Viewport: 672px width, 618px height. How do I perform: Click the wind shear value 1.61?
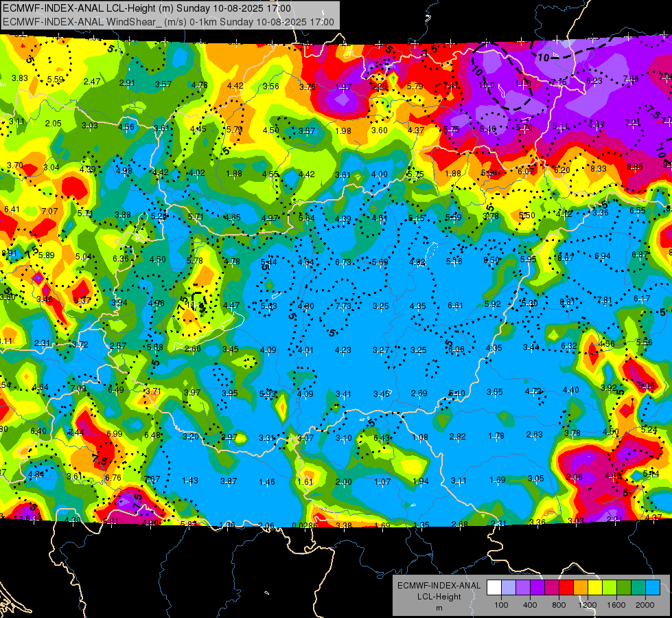point(305,482)
